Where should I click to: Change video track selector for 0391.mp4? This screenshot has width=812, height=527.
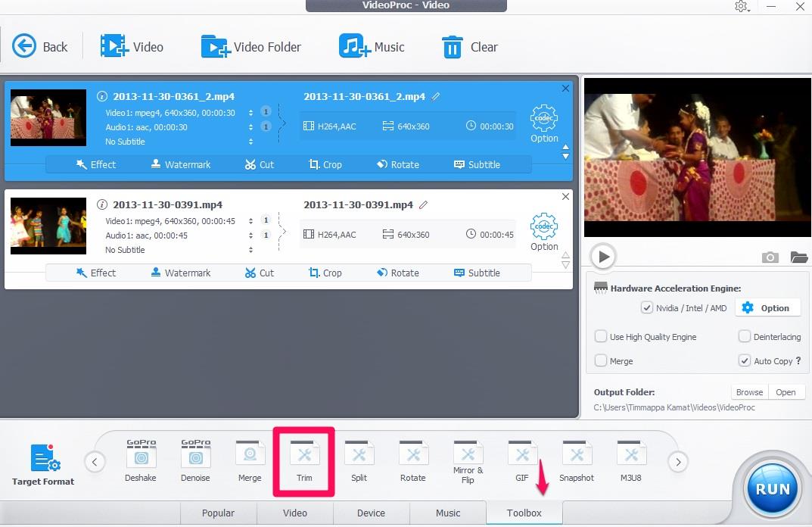coord(250,221)
